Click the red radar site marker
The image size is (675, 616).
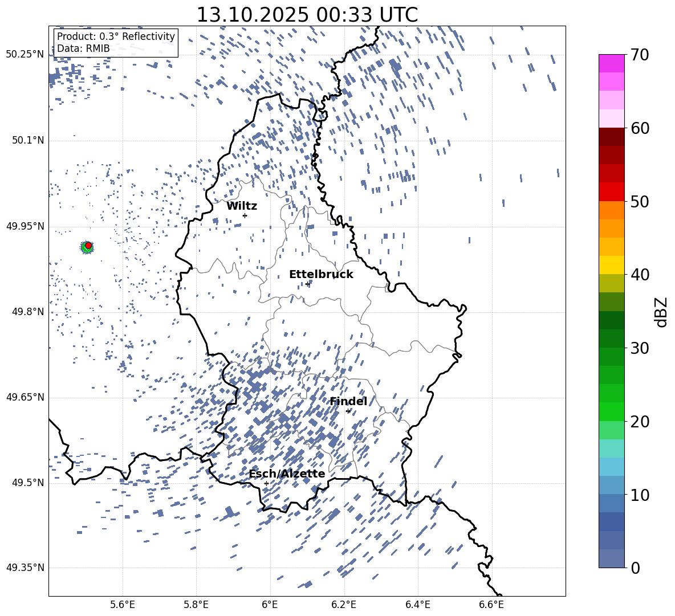coord(88,246)
